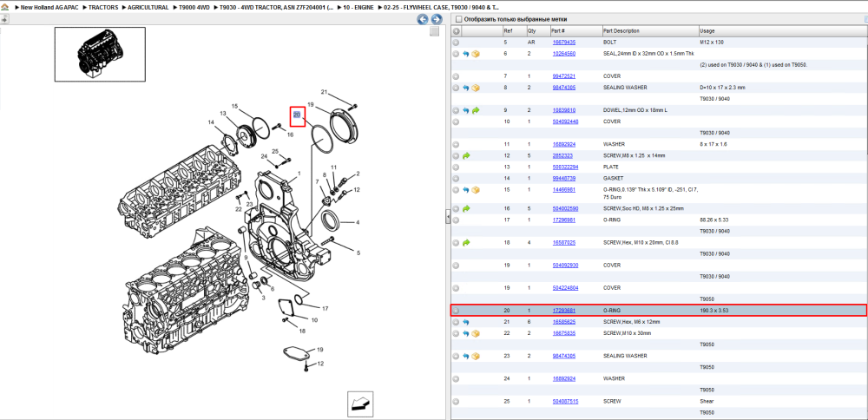The height and width of the screenshot is (420, 868).
Task: Open part number 504087515 link
Action: tap(565, 401)
